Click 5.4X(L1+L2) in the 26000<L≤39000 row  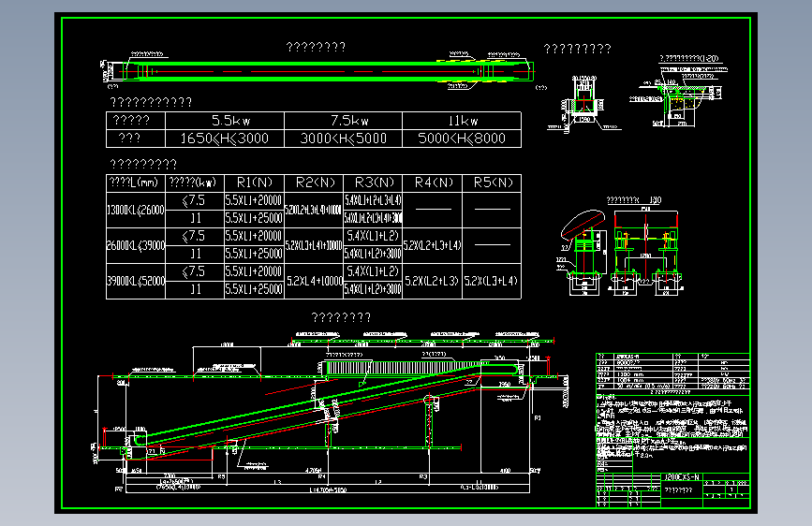click(x=373, y=236)
